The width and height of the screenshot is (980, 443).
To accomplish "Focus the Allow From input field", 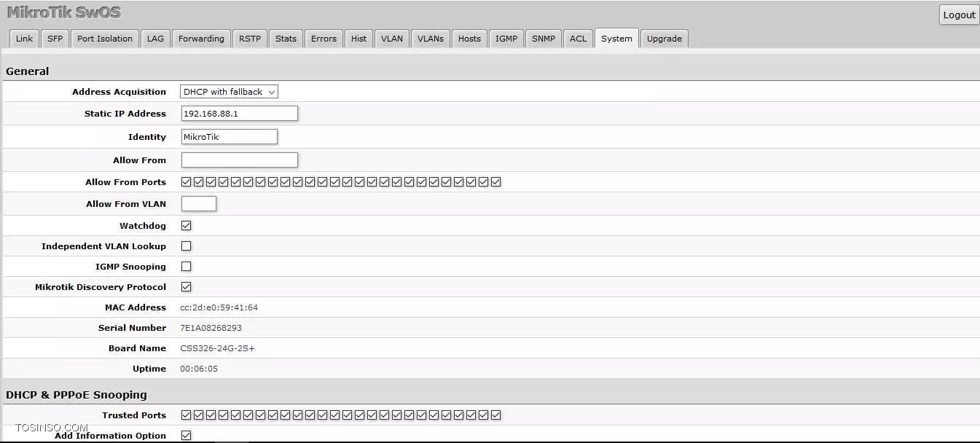I will [239, 160].
